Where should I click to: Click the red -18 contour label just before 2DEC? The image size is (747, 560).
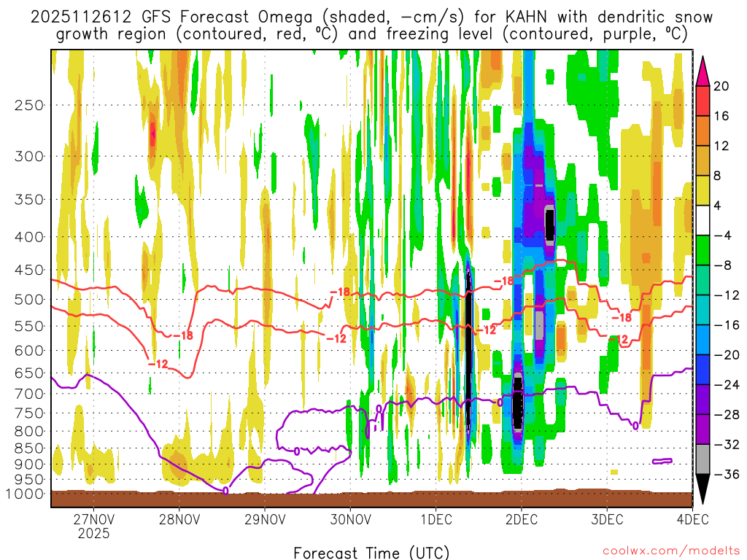pyautogui.click(x=503, y=281)
